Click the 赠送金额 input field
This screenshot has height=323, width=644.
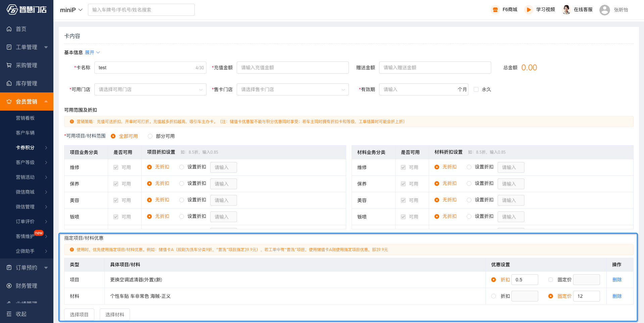coord(435,68)
